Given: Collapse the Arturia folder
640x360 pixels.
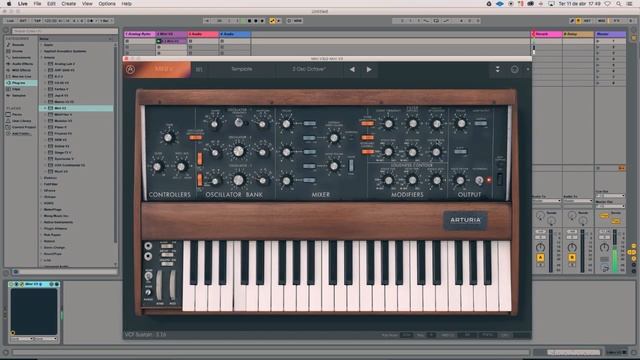Looking at the screenshot, I should point(42,58).
